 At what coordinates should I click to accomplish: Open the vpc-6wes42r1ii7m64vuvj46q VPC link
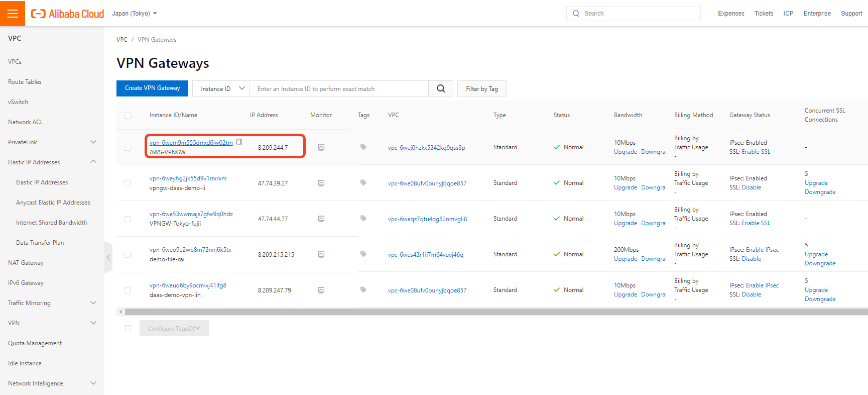click(426, 255)
